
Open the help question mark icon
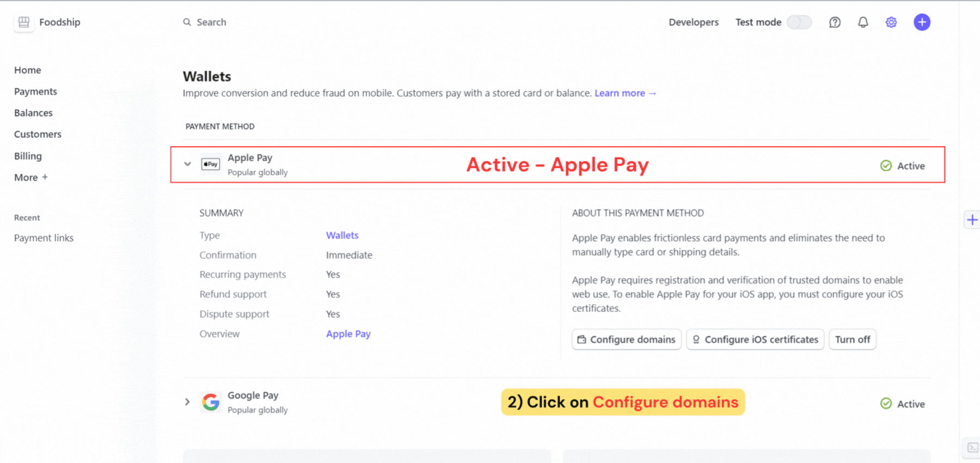point(835,22)
